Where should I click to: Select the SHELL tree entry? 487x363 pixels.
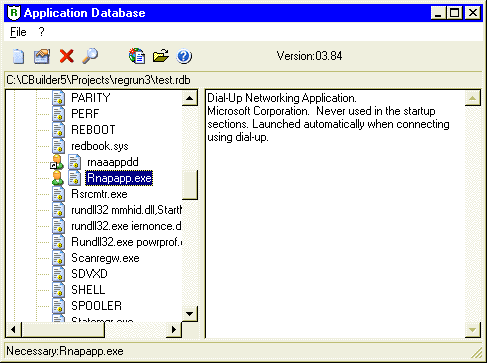[88, 290]
